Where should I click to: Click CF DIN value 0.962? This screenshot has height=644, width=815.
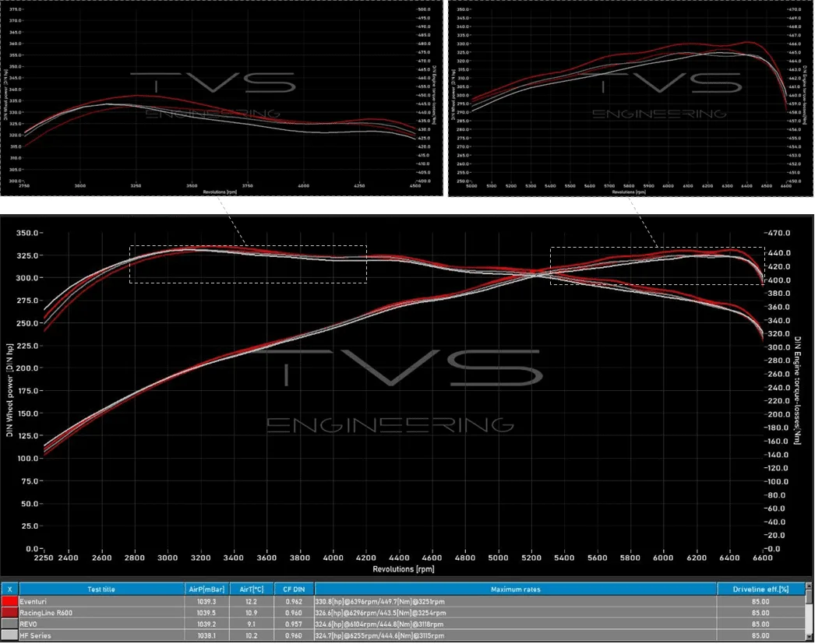[x=294, y=601]
